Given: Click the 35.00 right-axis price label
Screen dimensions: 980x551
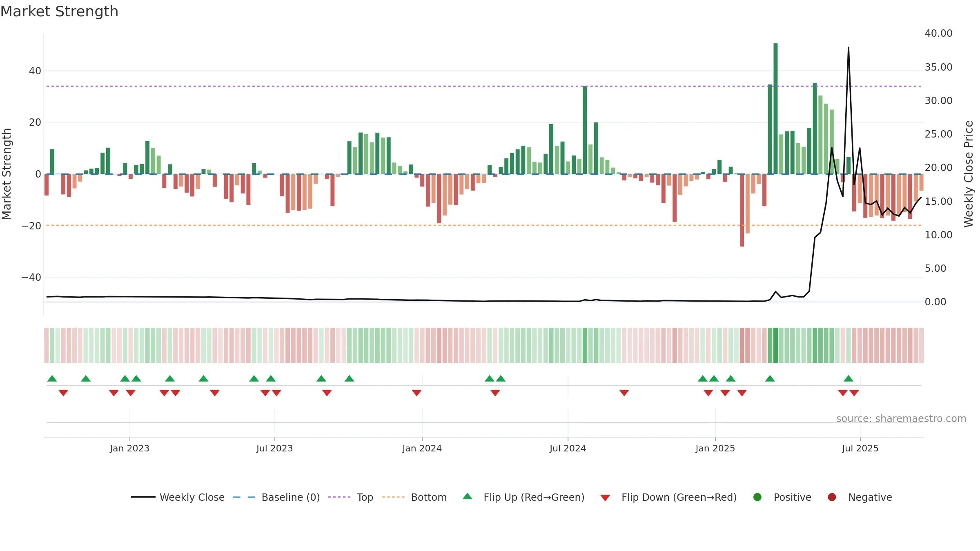Looking at the screenshot, I should pyautogui.click(x=938, y=67).
